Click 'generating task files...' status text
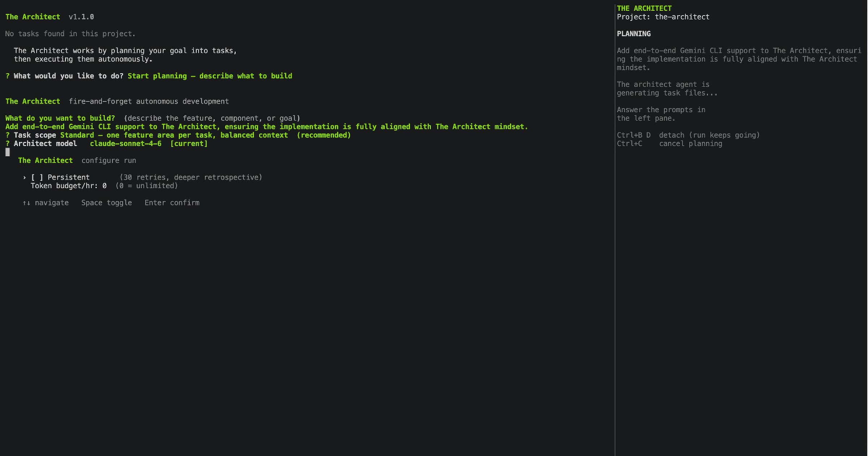Screen dimensions: 868x456 point(667,93)
